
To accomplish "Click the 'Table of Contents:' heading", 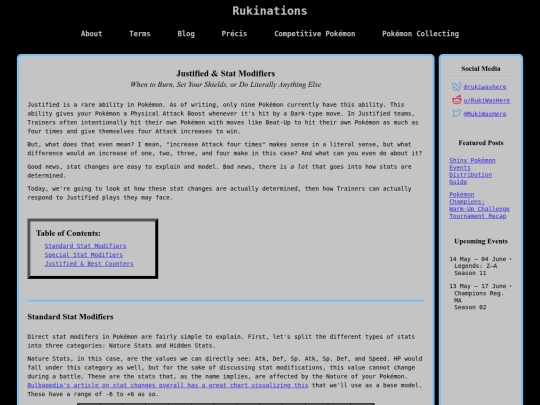I will (68, 233).
